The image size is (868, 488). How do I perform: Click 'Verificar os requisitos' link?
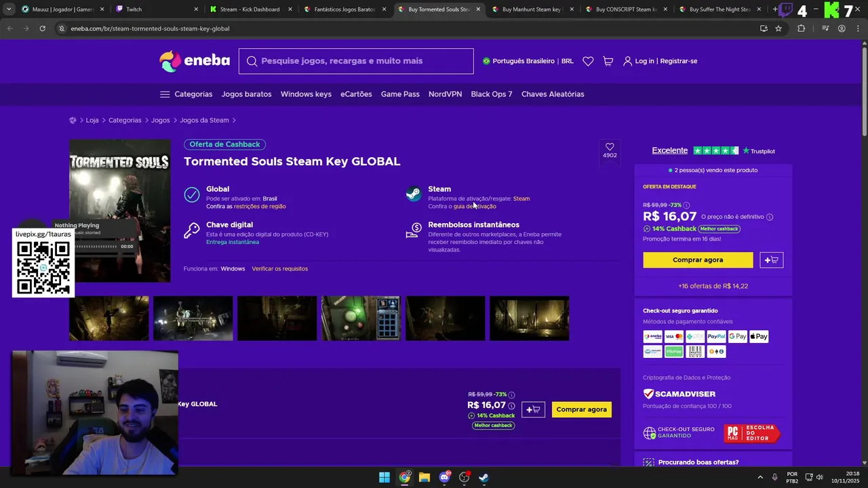tap(279, 269)
